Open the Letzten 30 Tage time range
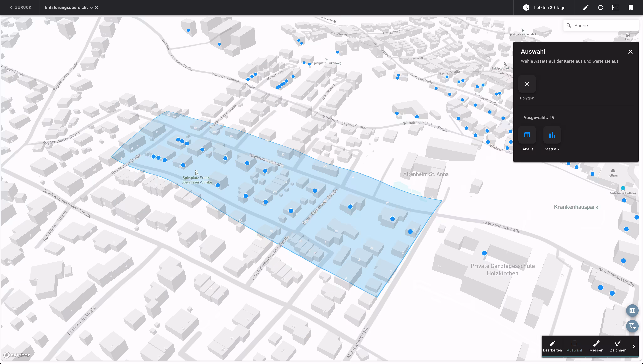 click(x=544, y=8)
